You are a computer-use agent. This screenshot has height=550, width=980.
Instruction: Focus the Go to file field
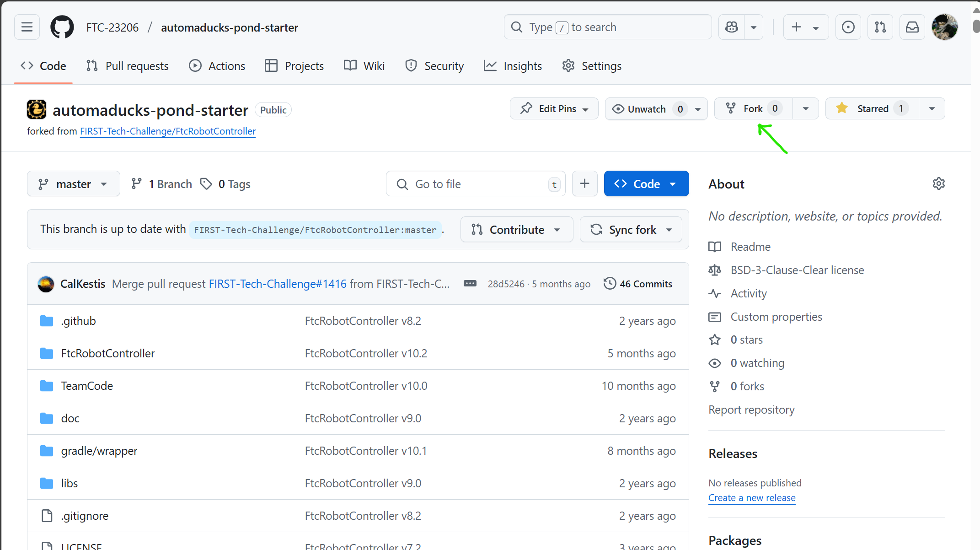click(x=476, y=184)
